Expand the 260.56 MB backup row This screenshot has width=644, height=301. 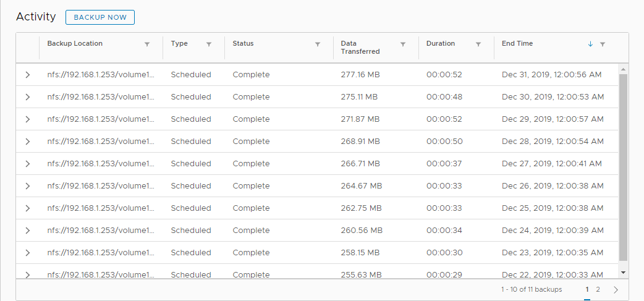[27, 231]
